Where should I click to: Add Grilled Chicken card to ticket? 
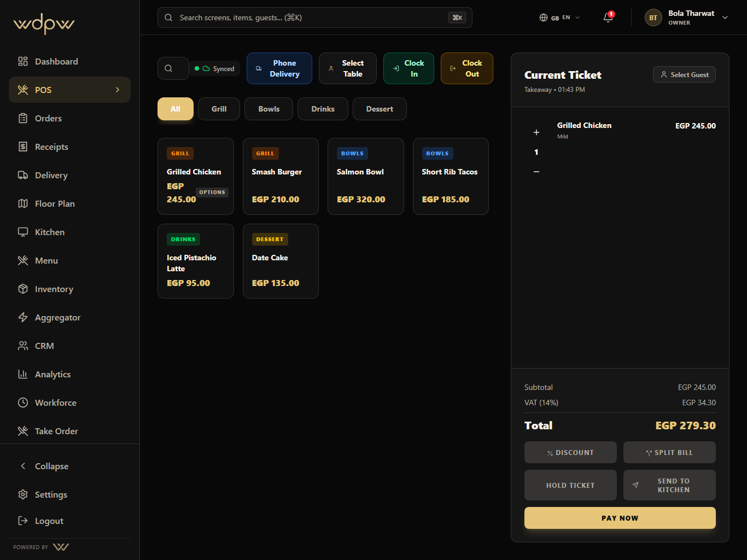(196, 176)
